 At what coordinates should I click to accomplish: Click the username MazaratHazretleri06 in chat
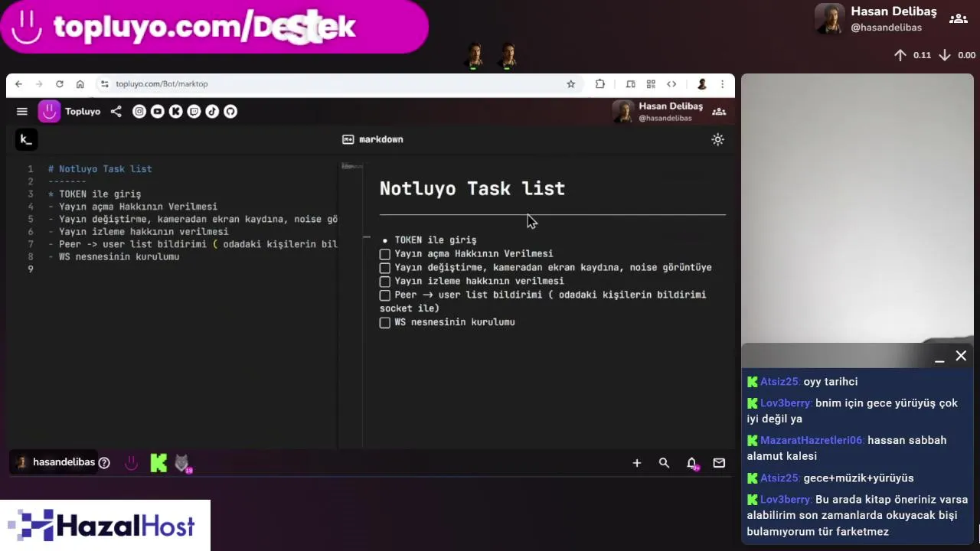click(x=812, y=440)
